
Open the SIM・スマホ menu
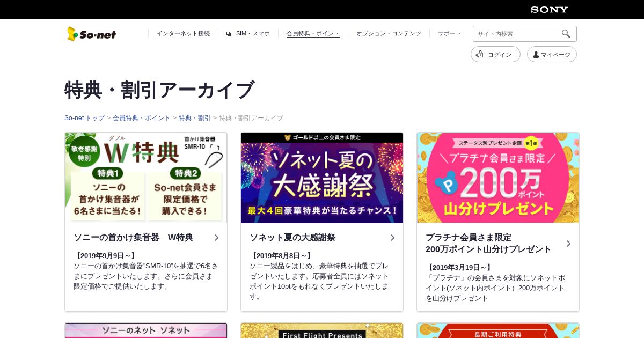tap(253, 33)
